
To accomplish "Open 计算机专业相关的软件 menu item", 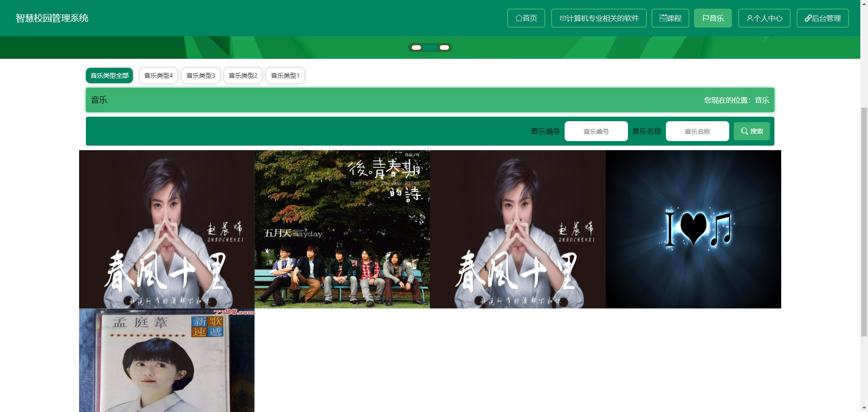I will click(x=599, y=18).
